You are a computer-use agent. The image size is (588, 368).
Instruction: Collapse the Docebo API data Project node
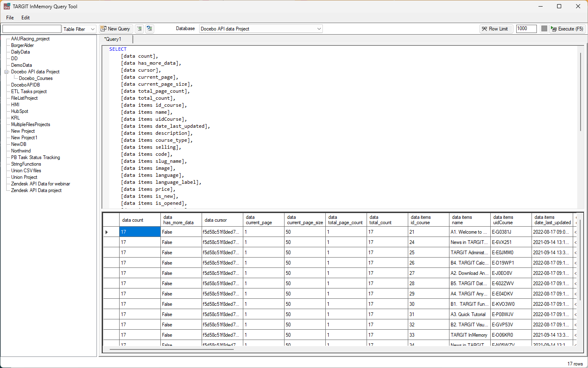pos(6,72)
